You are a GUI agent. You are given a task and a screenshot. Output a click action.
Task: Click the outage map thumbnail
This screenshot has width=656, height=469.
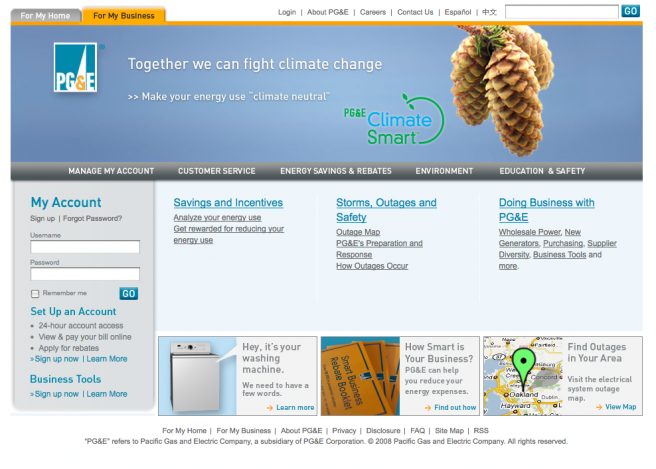tap(523, 376)
